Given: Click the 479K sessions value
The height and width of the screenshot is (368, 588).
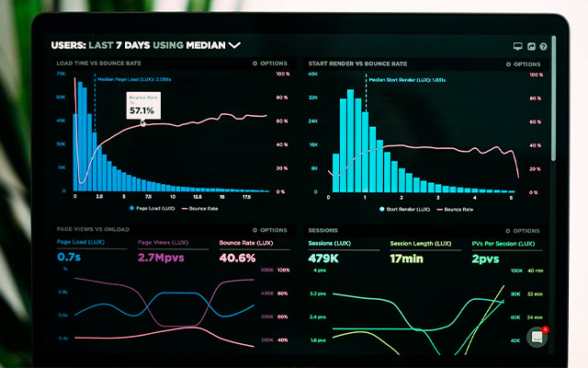Looking at the screenshot, I should 323,259.
